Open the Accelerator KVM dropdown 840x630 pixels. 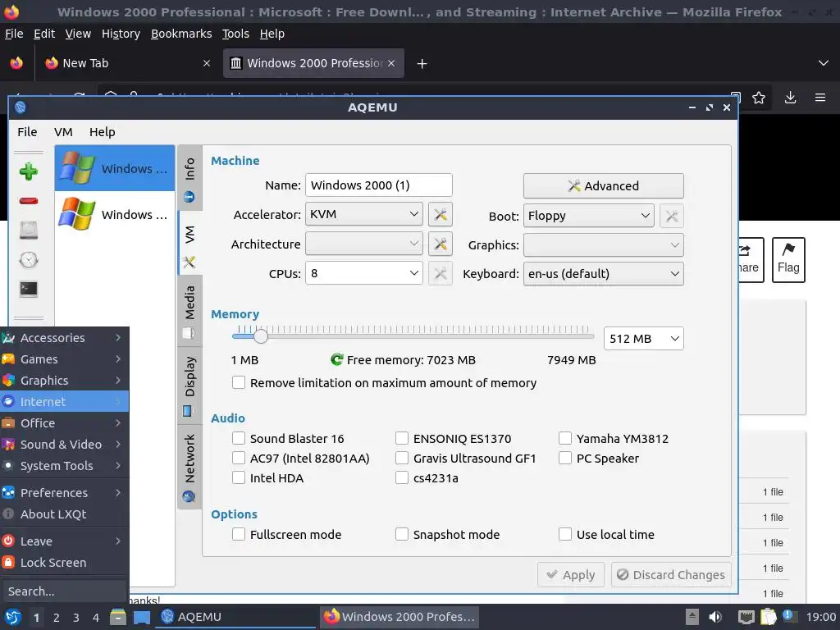click(363, 214)
